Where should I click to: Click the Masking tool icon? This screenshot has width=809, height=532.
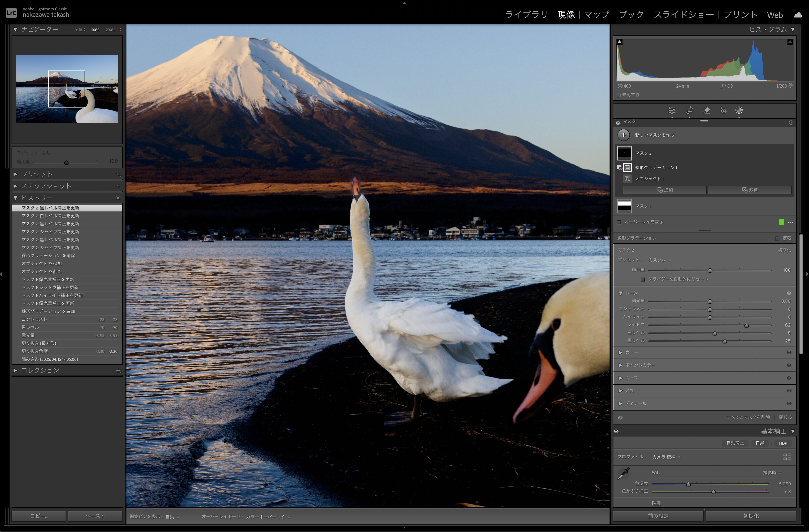(739, 111)
